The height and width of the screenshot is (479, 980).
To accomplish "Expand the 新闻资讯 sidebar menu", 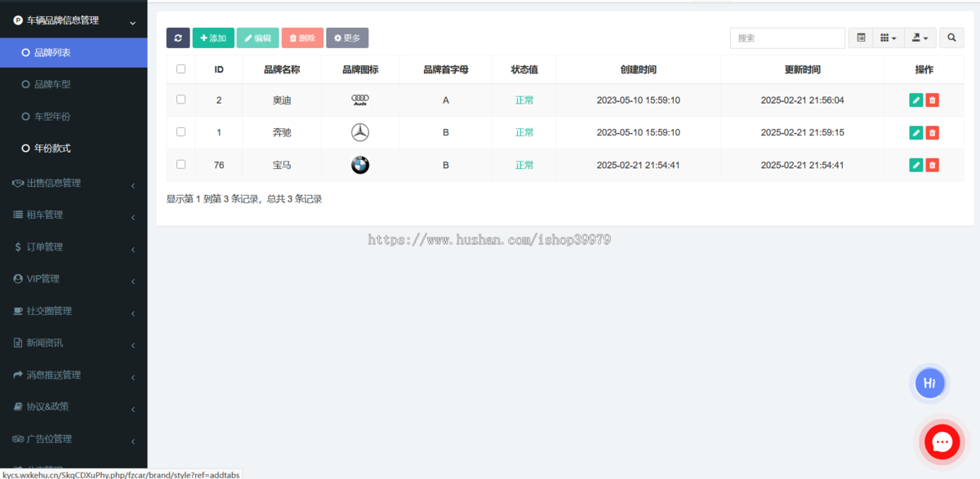I will [x=73, y=343].
